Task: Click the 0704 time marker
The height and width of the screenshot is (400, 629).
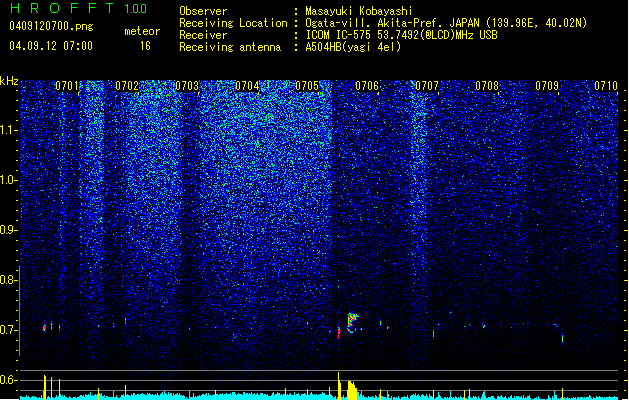Action: pos(247,86)
